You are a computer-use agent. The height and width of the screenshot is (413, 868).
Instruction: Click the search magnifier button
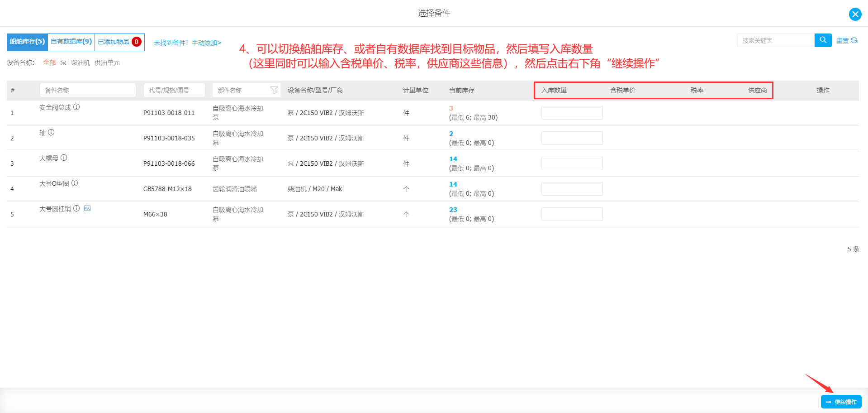pos(823,40)
